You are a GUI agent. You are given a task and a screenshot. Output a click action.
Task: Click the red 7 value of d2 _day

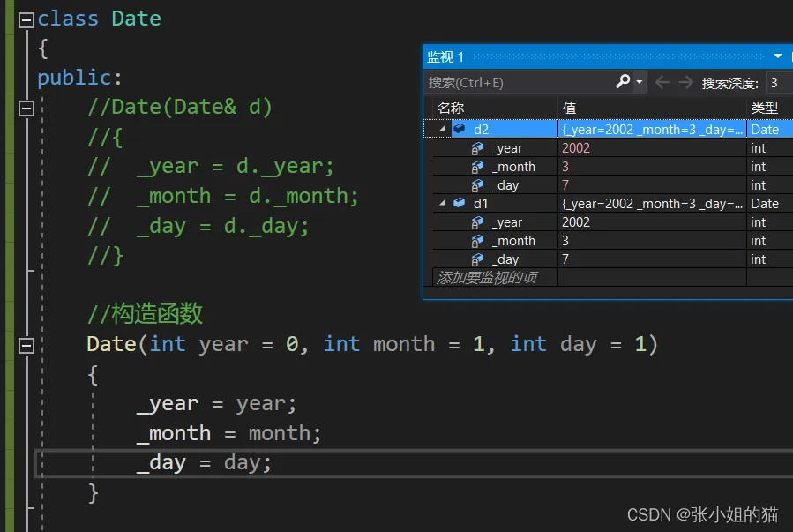click(565, 185)
